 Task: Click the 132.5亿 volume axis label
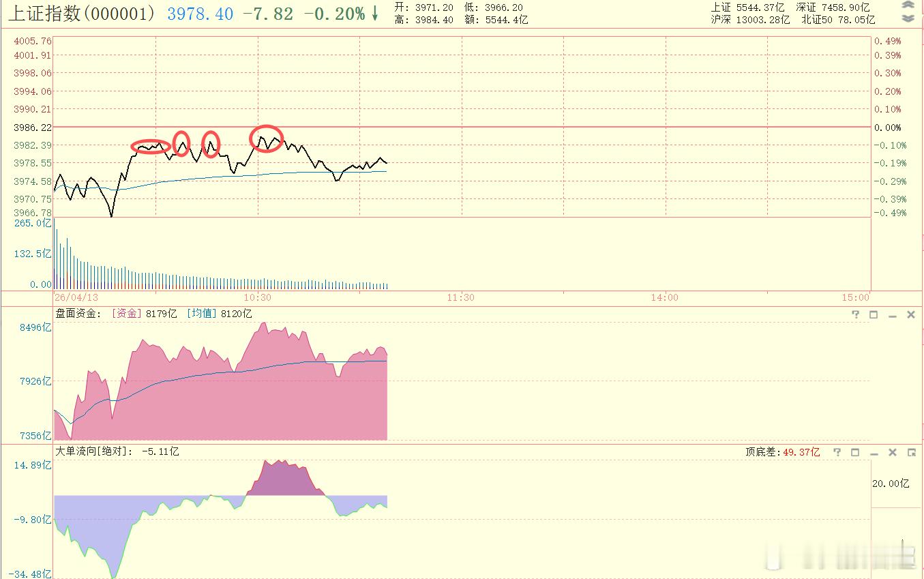click(34, 254)
